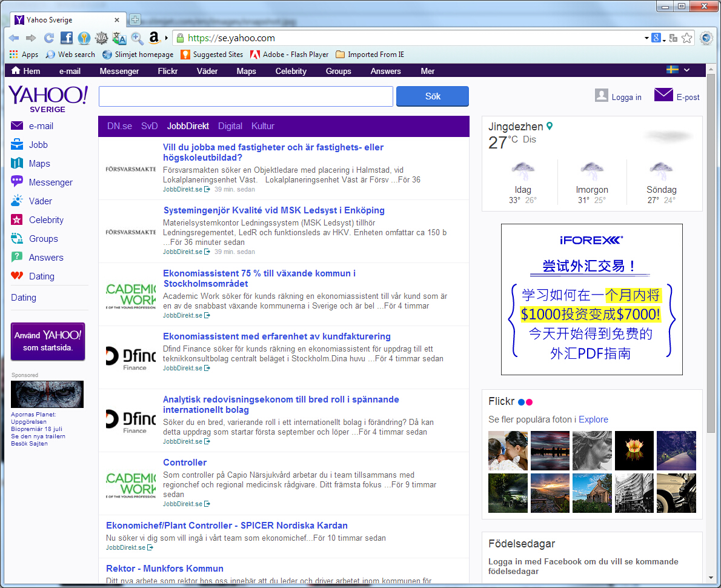Click the Messenger speech bubble icon in sidebar

click(17, 182)
